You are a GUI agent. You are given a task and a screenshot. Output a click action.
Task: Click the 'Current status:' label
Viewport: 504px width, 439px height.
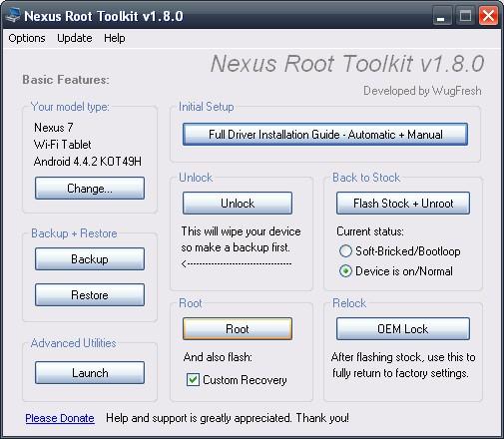(x=370, y=231)
